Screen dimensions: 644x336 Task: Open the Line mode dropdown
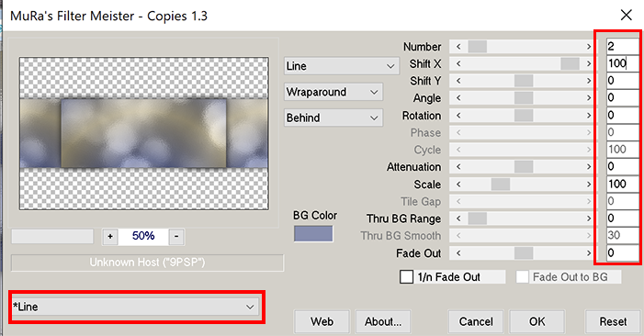[342, 66]
